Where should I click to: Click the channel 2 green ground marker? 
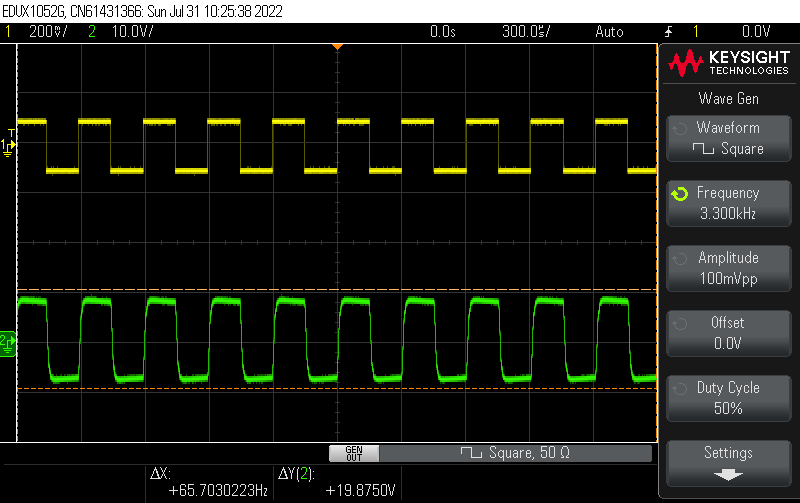coord(8,343)
